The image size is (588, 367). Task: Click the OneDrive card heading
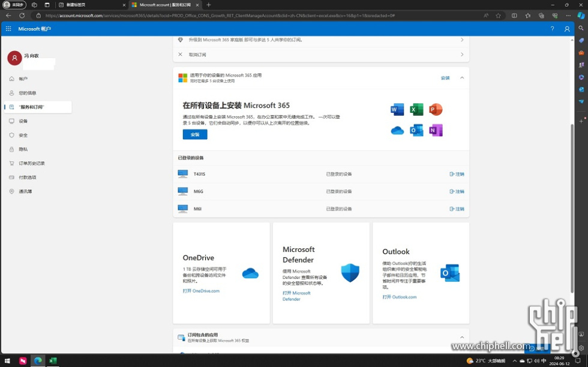click(x=199, y=258)
